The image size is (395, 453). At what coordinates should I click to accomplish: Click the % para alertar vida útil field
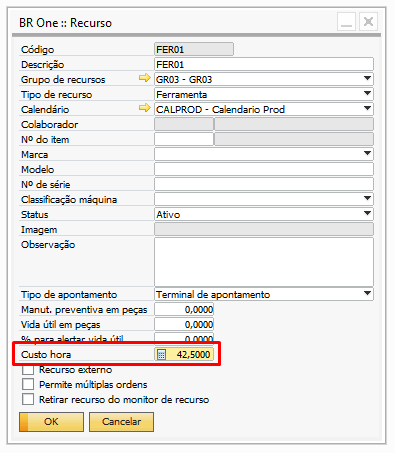184,337
